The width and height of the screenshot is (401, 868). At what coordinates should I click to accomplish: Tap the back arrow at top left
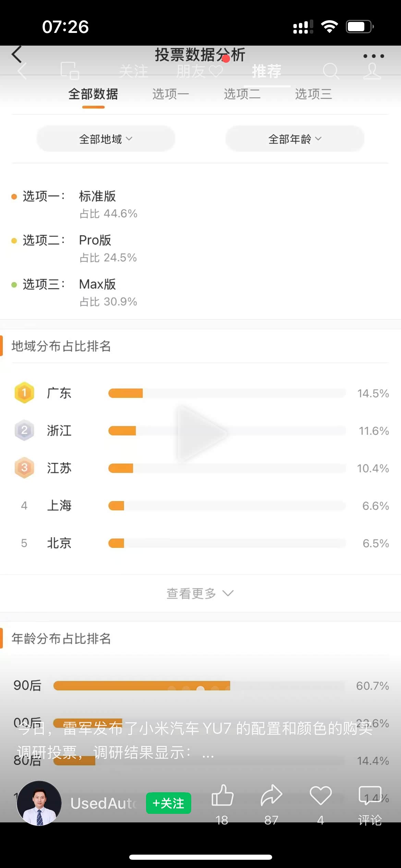tap(17, 55)
